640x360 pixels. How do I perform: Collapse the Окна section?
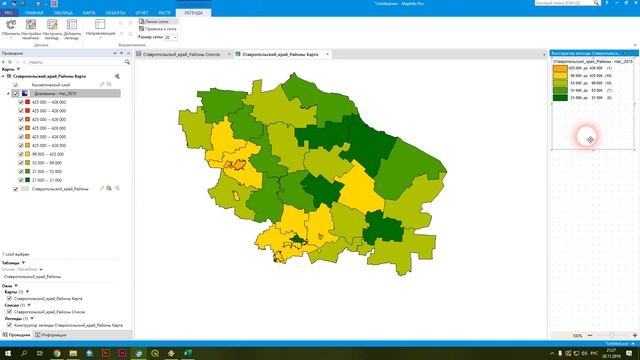[x=16, y=286]
